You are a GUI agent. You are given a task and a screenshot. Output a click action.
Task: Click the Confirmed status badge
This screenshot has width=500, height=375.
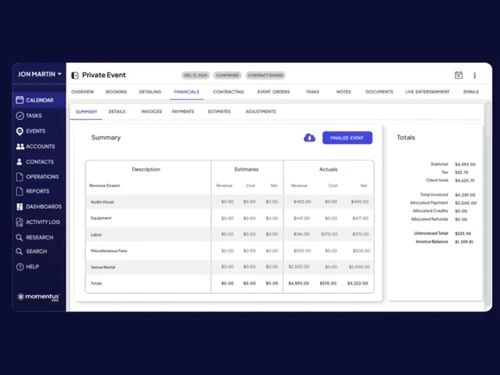227,75
